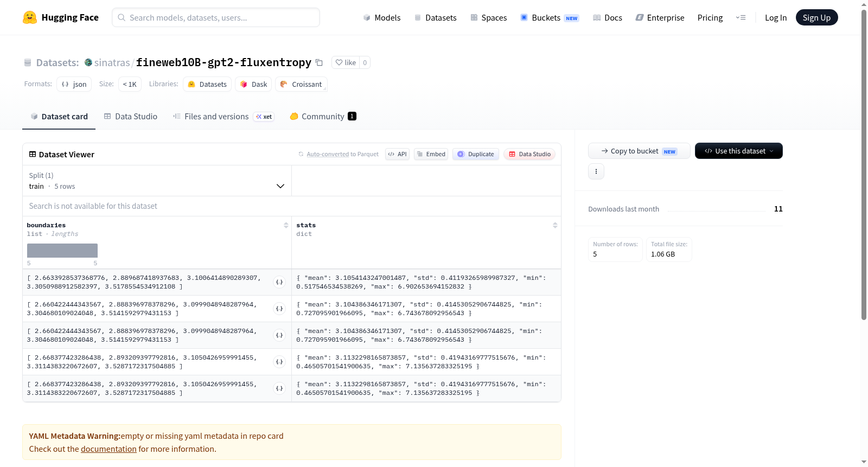The width and height of the screenshot is (868, 467).
Task: Expand the Split train dropdown
Action: coord(157,181)
